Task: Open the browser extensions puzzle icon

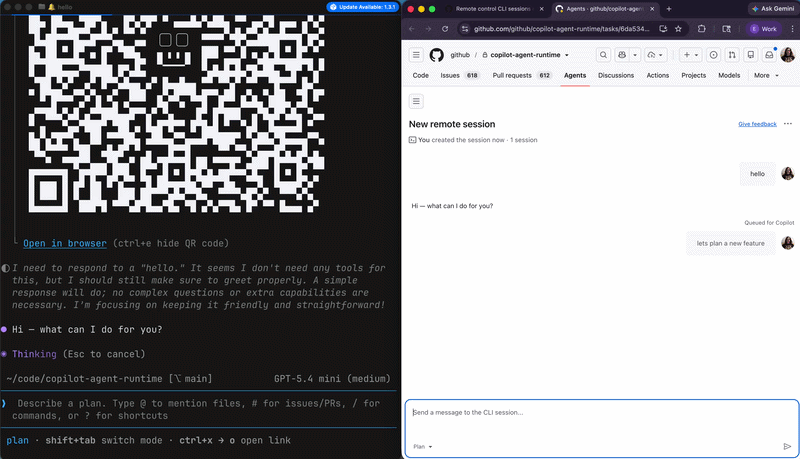Action: [702, 29]
